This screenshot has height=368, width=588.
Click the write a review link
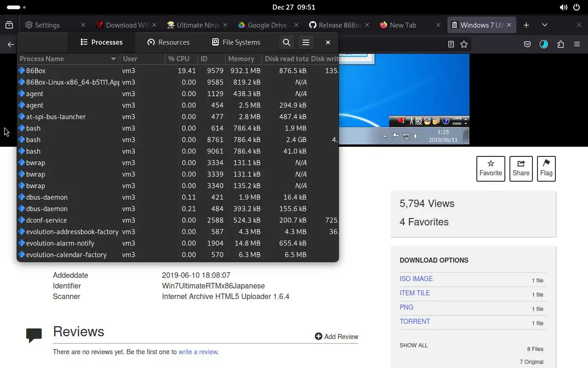tap(198, 352)
